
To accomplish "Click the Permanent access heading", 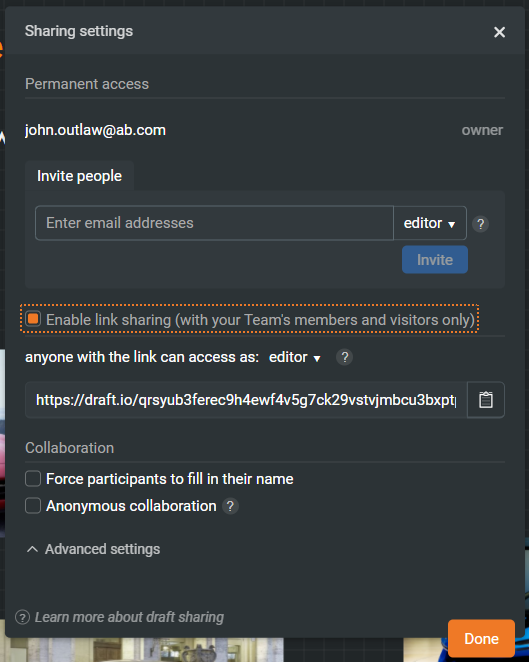I will pyautogui.click(x=87, y=84).
